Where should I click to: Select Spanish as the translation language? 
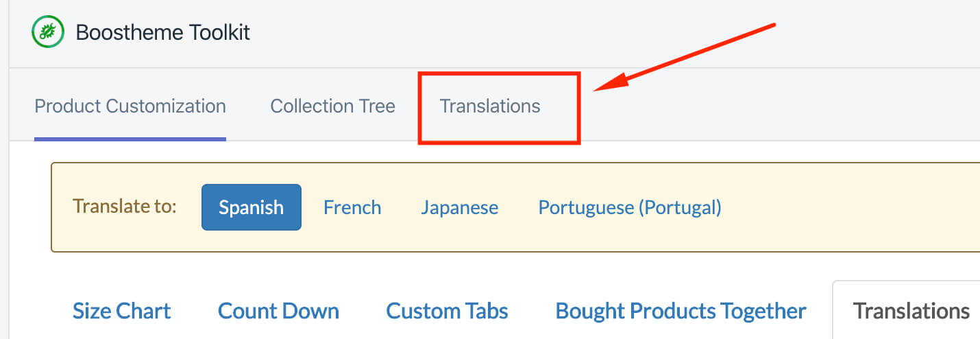pyautogui.click(x=251, y=207)
